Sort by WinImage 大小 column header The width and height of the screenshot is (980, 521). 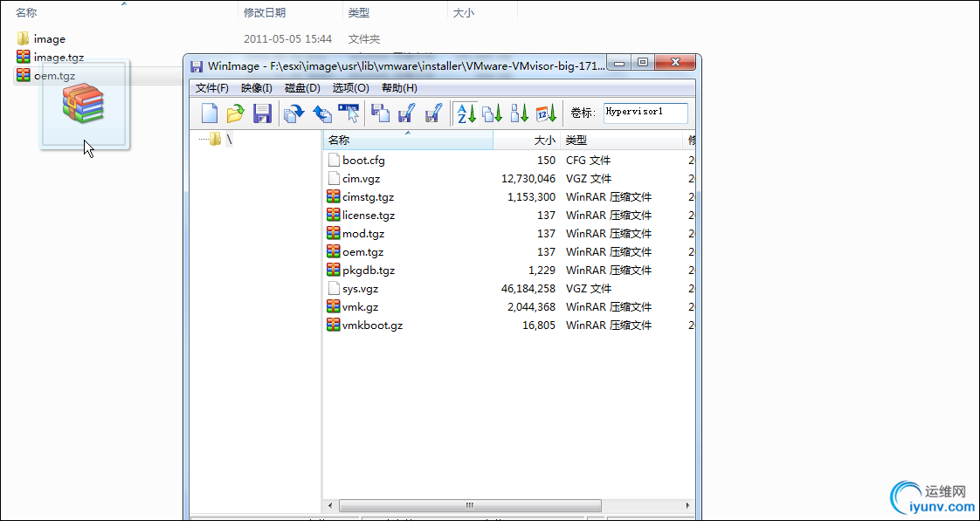pyautogui.click(x=527, y=141)
